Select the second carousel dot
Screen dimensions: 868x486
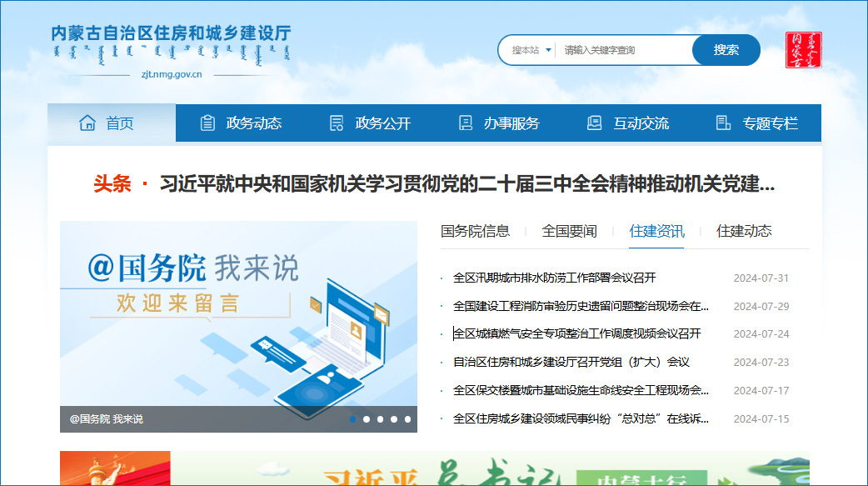tap(367, 419)
